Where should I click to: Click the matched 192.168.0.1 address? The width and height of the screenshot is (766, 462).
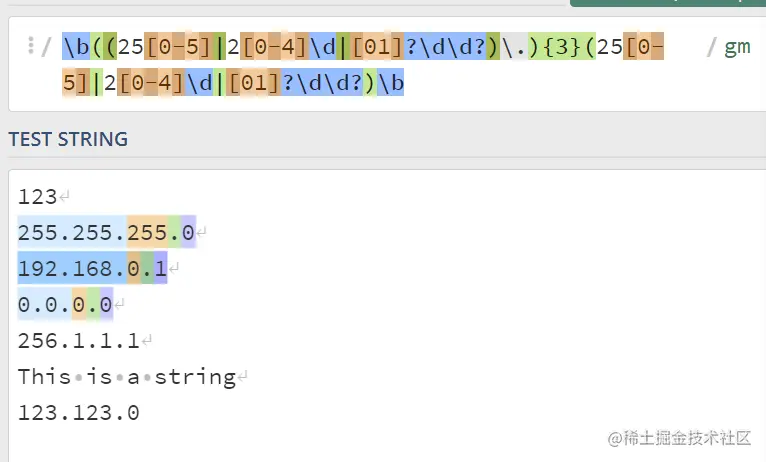coord(92,269)
